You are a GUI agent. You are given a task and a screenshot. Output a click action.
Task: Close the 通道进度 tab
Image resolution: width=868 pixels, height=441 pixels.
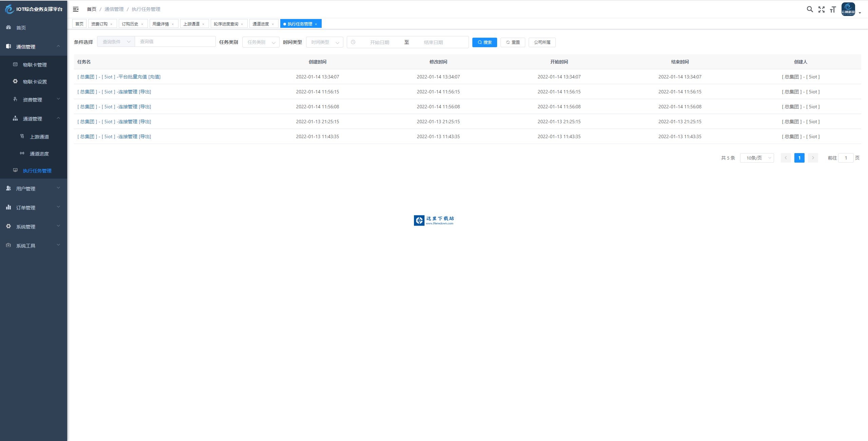click(273, 24)
